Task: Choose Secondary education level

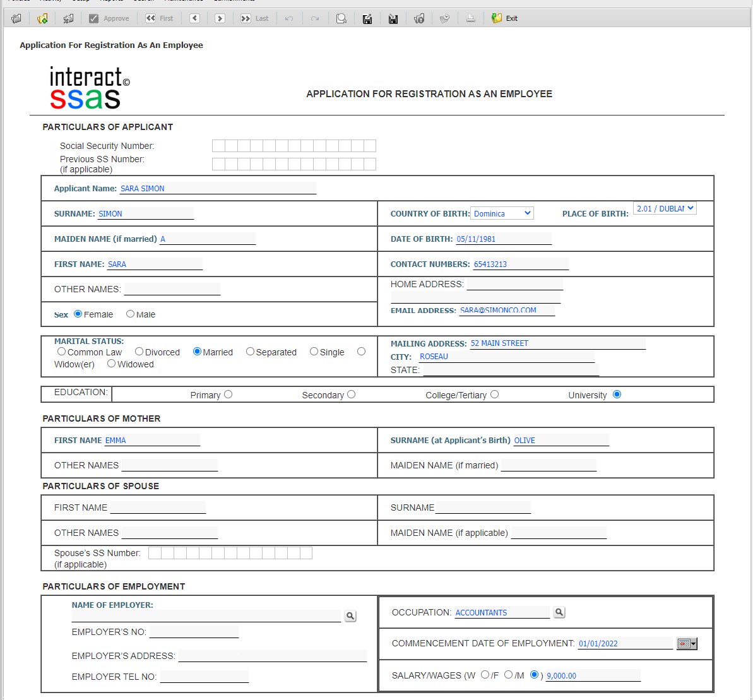Action: tap(352, 394)
